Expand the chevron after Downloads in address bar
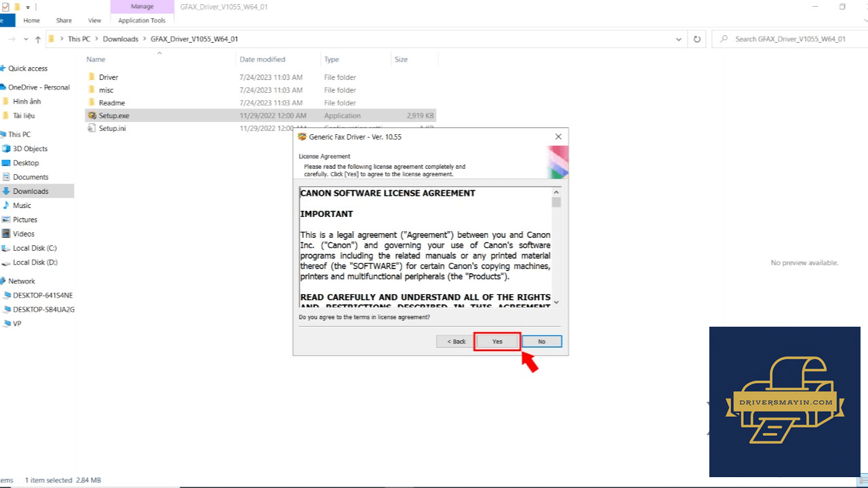 coord(144,39)
